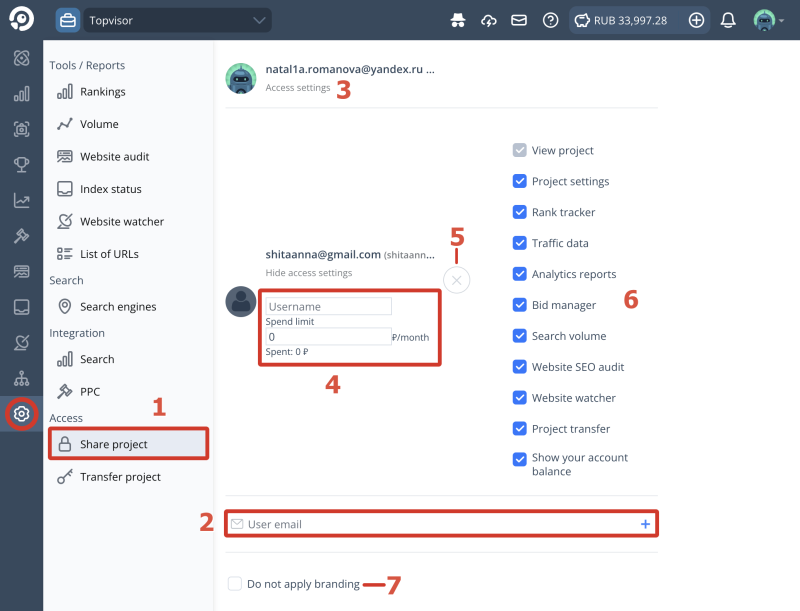
Task: Uncheck the Rank tracker permission
Action: (519, 212)
